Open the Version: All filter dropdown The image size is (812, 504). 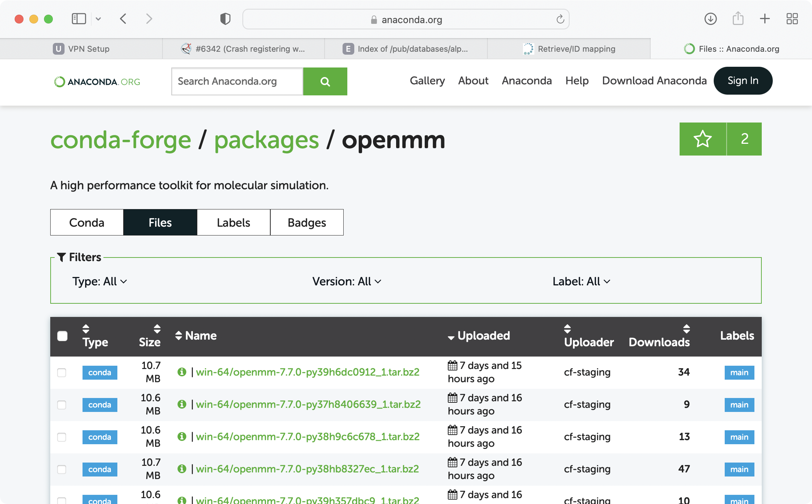347,281
